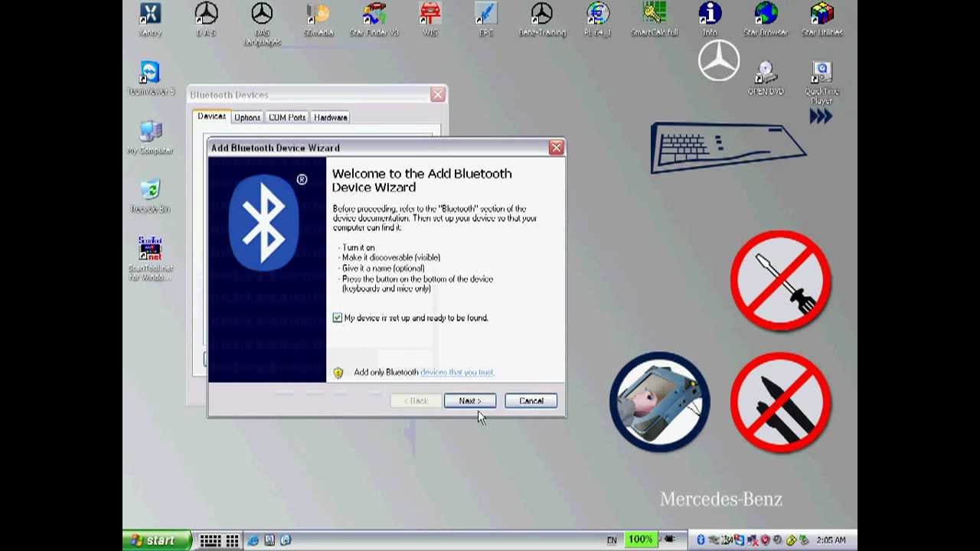Open My Computer desktop icon
Screen dimensions: 980x551
coord(150,138)
